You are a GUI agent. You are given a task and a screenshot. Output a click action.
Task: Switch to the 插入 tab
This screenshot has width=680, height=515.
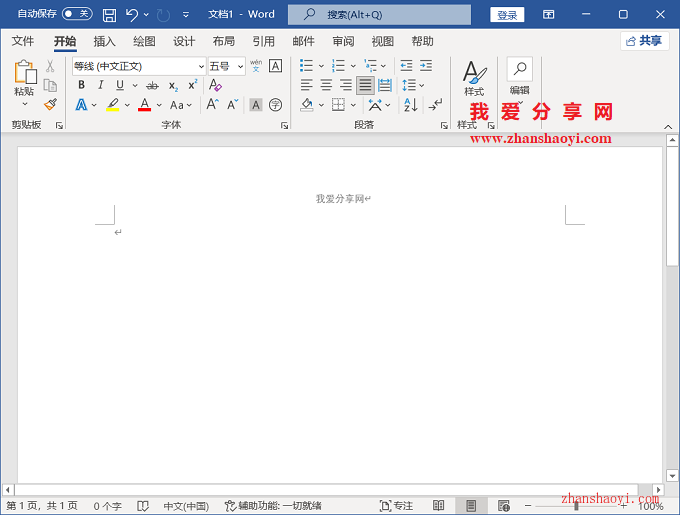click(105, 41)
